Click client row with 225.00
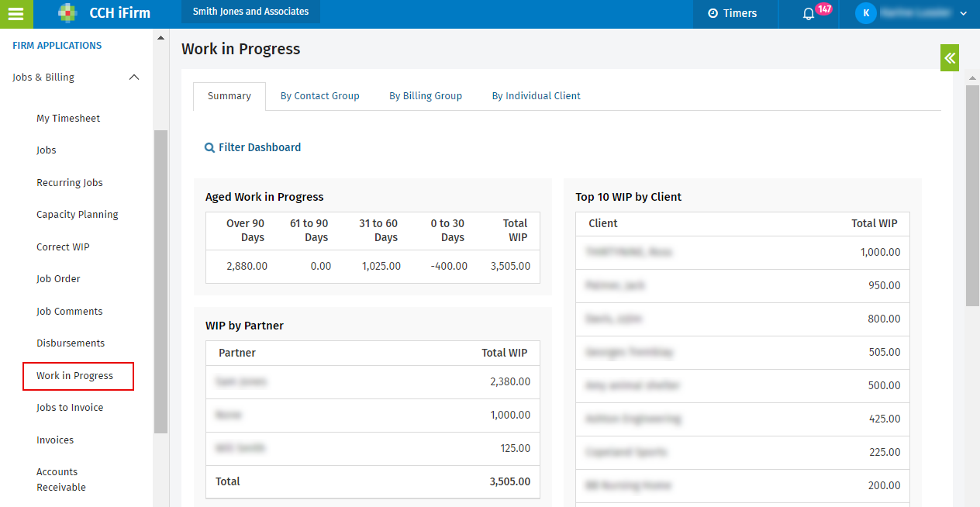 pyautogui.click(x=743, y=453)
